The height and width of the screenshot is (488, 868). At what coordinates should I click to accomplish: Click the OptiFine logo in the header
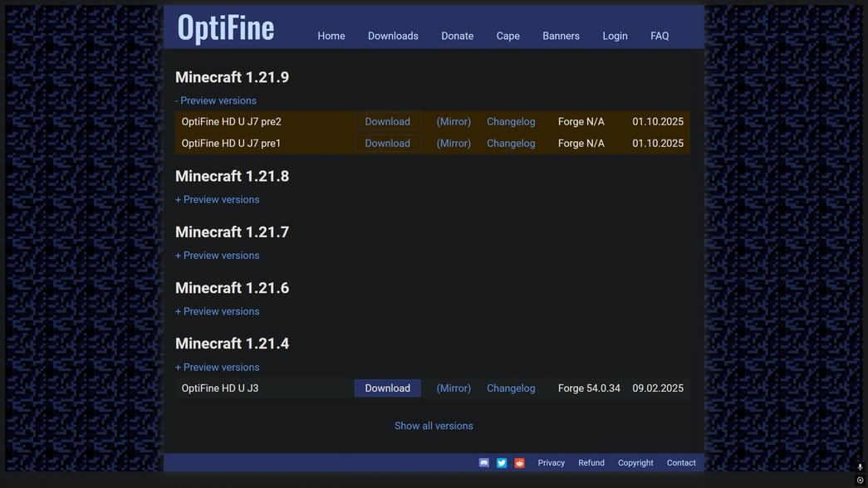(224, 27)
